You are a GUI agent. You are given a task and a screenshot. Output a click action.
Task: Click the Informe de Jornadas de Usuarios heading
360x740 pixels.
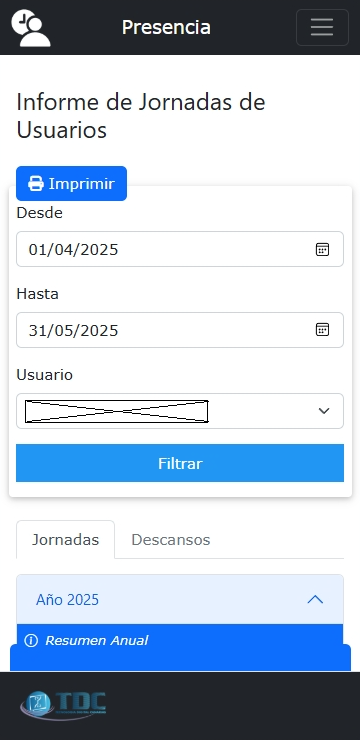tap(141, 116)
